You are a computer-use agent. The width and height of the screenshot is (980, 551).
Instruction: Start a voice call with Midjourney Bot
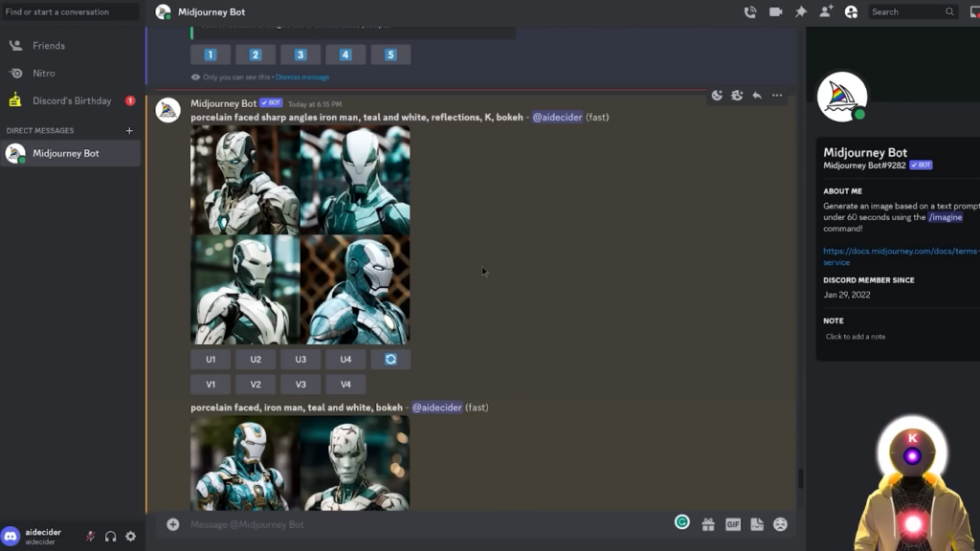750,12
